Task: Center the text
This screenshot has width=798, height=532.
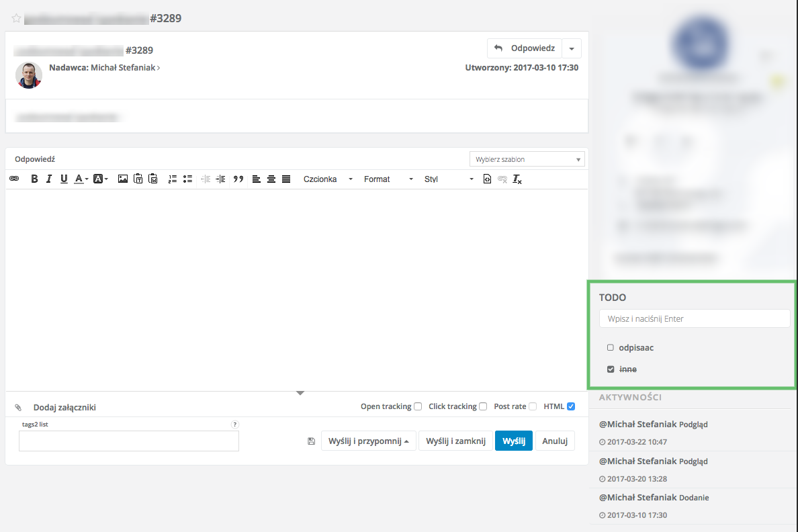Action: tap(271, 179)
